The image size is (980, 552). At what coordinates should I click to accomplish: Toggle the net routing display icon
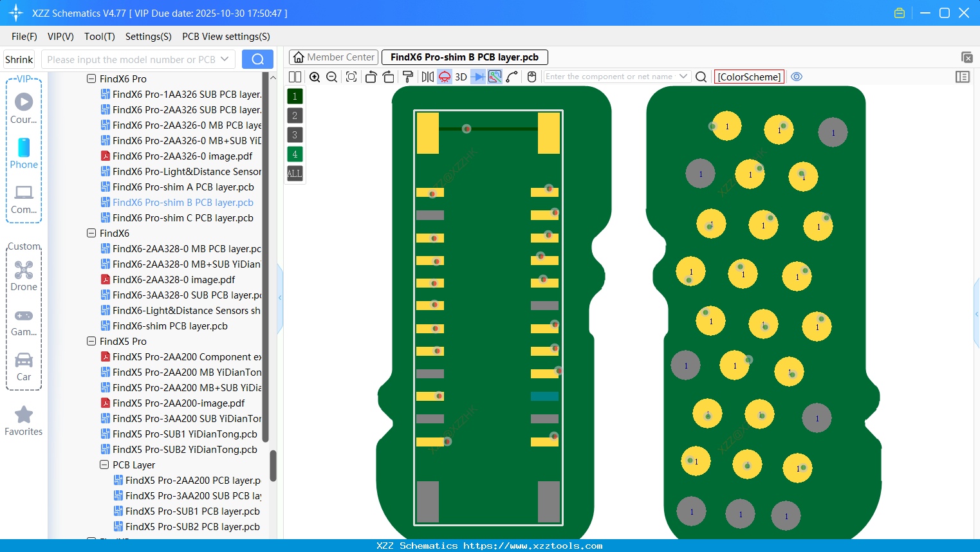pyautogui.click(x=495, y=77)
